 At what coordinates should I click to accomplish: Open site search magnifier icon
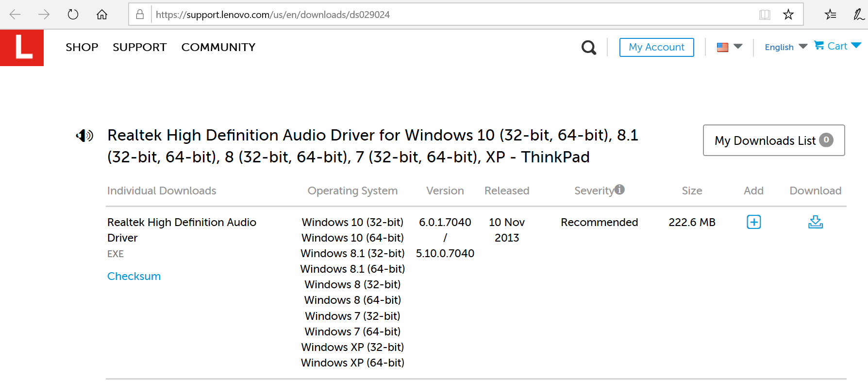(x=589, y=47)
